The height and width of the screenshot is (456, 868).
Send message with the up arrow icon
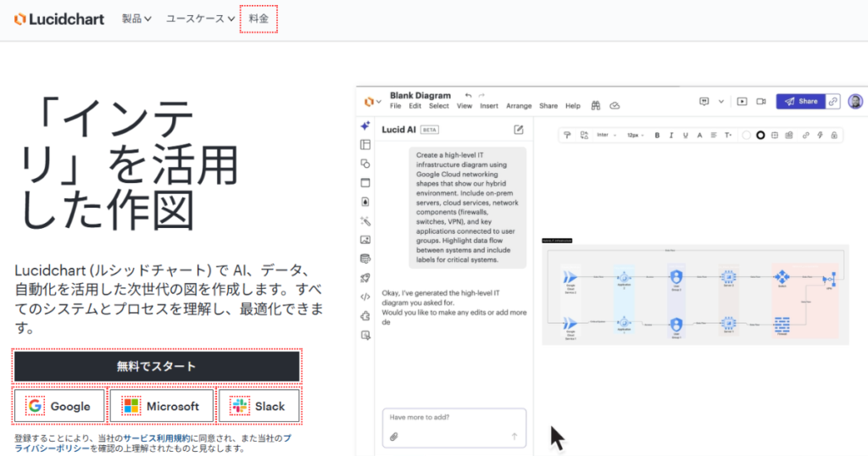515,437
